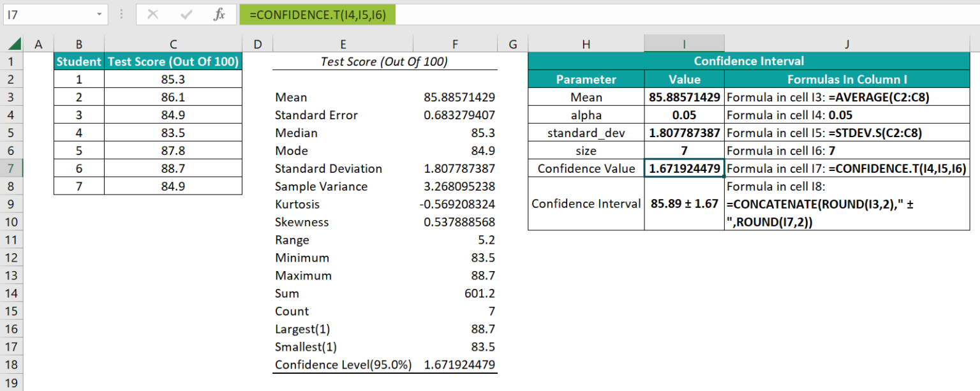Select column header J
This screenshot has width=980, height=391.
point(847,43)
